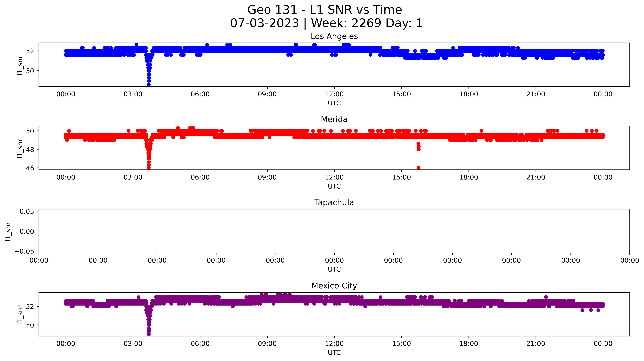
Task: Click the '21:00' tick label under Mexico City plot
Action: pyautogui.click(x=535, y=344)
